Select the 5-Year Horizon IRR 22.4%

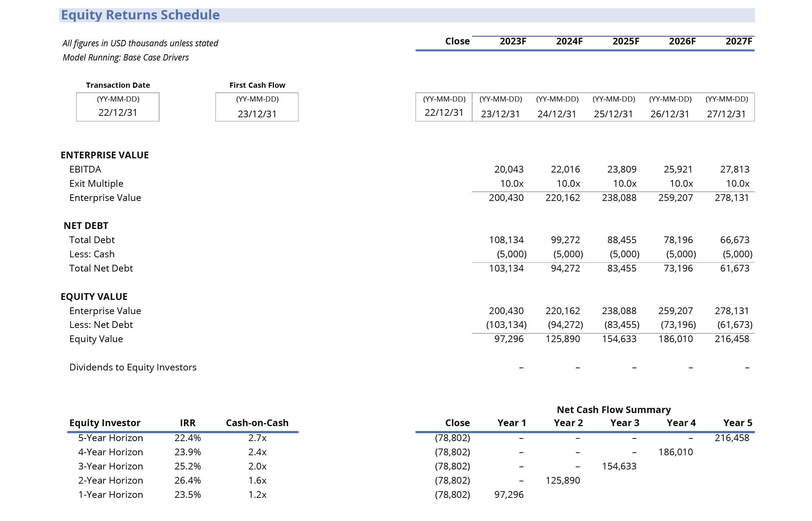point(188,438)
